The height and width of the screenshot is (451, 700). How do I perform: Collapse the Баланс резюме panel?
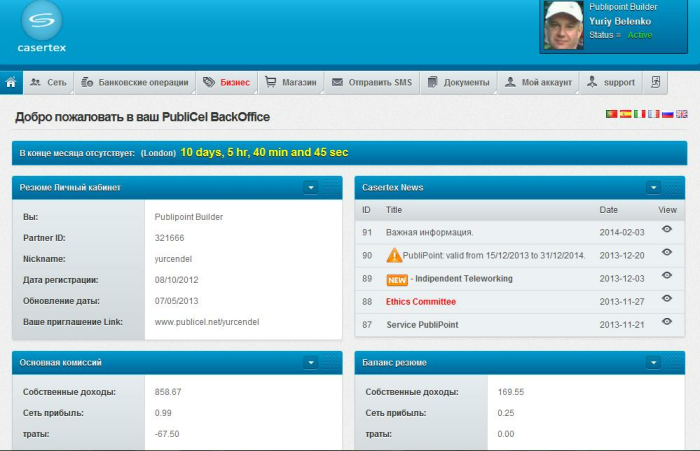point(653,363)
